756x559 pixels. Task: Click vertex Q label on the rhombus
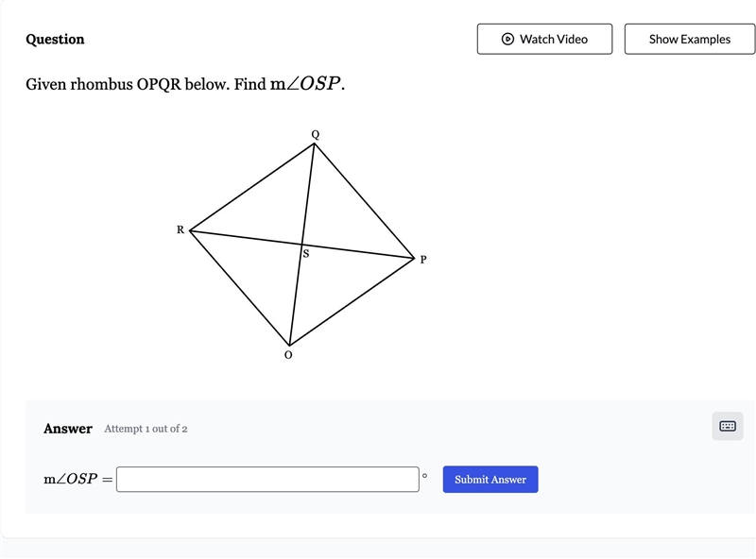316,134
